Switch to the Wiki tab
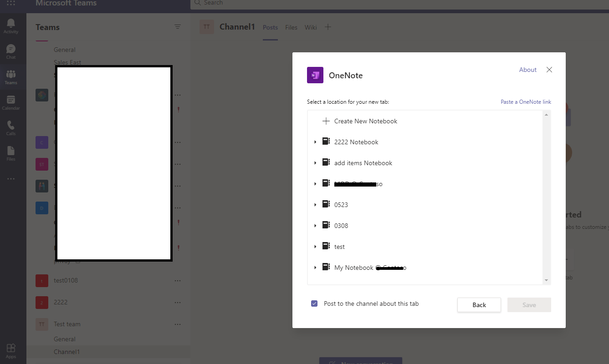The height and width of the screenshot is (364, 609). (311, 27)
